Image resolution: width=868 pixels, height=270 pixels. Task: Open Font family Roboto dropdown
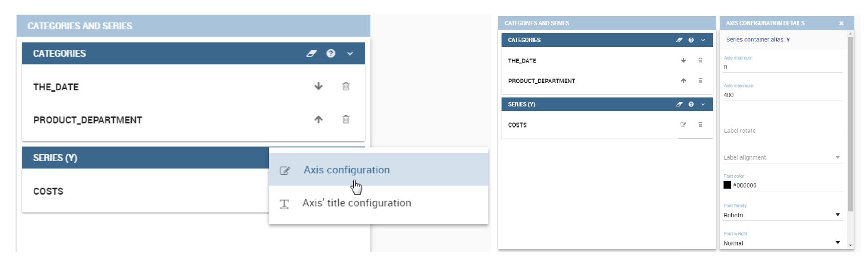pos(783,215)
